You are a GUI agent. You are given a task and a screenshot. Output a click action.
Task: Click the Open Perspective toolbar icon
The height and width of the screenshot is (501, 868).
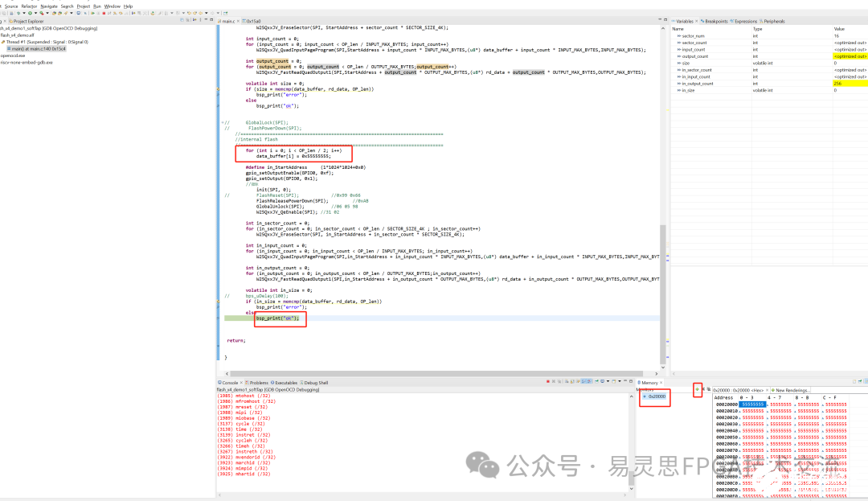(x=225, y=14)
